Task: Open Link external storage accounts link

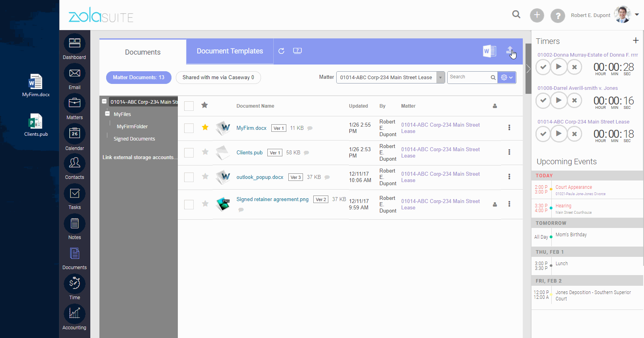Action: (x=140, y=158)
